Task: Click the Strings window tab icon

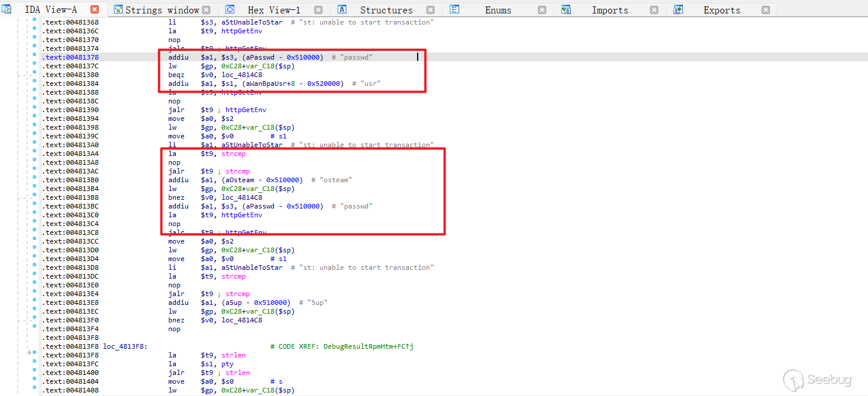Action: (x=118, y=10)
